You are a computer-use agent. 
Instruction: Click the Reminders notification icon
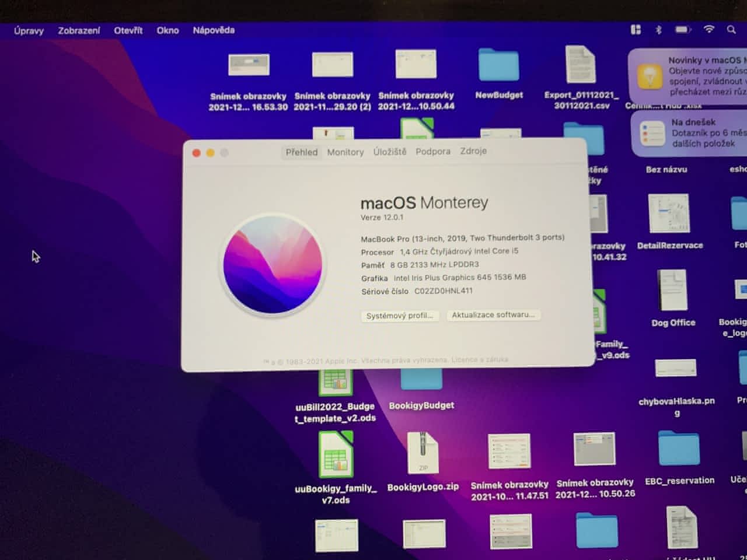pos(652,133)
